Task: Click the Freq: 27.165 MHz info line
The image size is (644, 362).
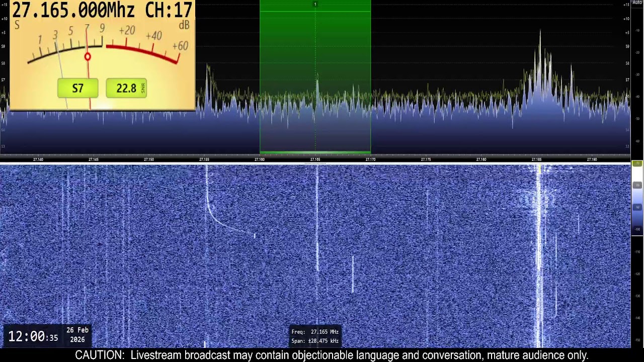Action: point(315,332)
